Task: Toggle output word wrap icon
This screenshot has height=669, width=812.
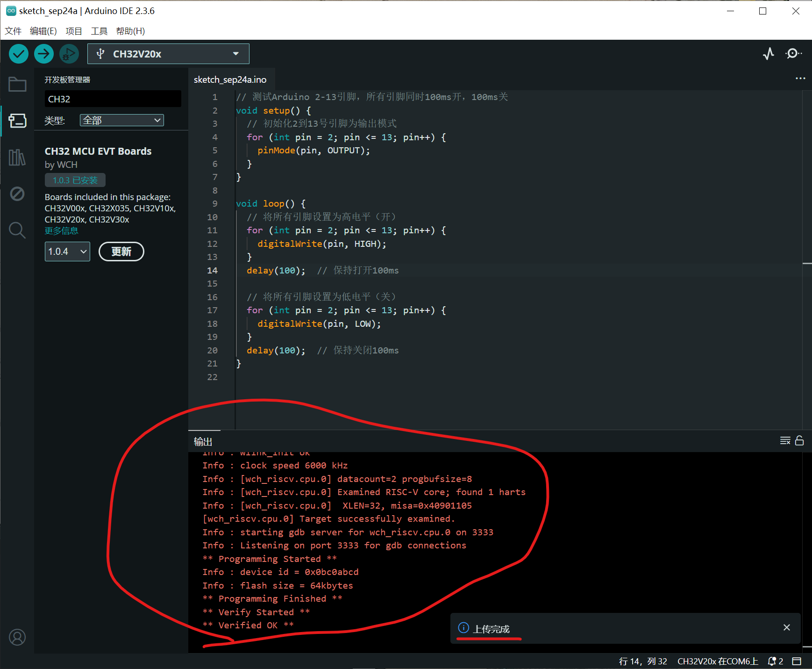Action: coord(785,440)
